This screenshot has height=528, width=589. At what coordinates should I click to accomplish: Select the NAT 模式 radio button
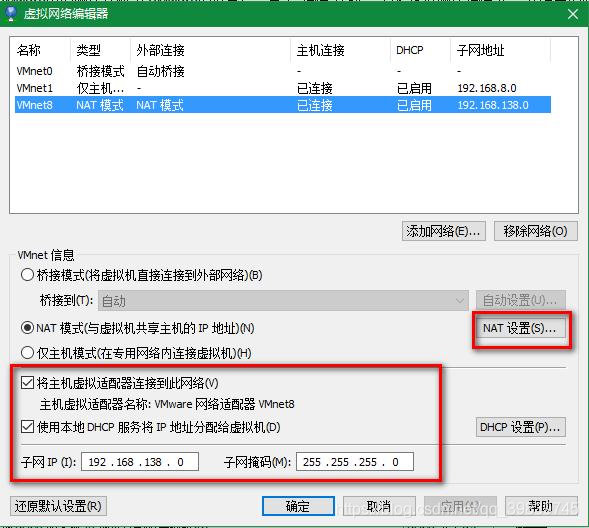tap(27, 328)
